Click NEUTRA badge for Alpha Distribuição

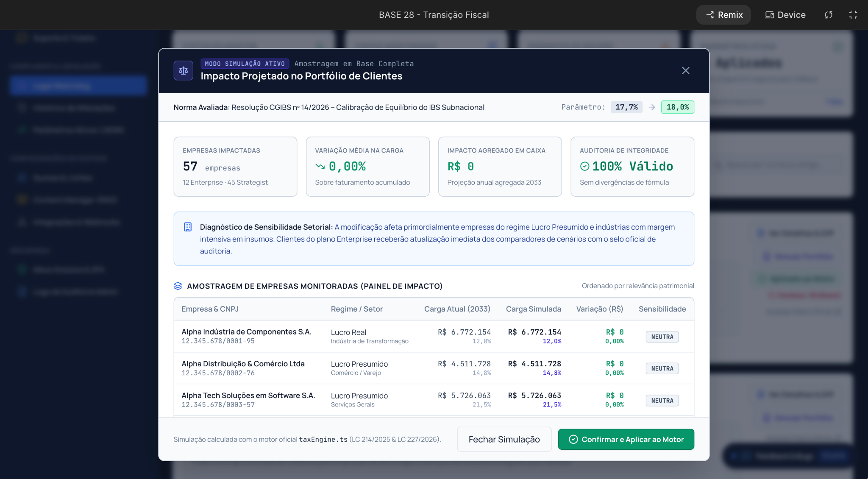coord(662,368)
